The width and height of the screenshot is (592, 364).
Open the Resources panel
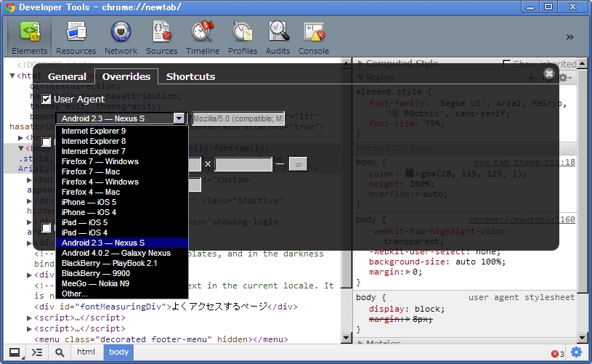click(x=76, y=37)
